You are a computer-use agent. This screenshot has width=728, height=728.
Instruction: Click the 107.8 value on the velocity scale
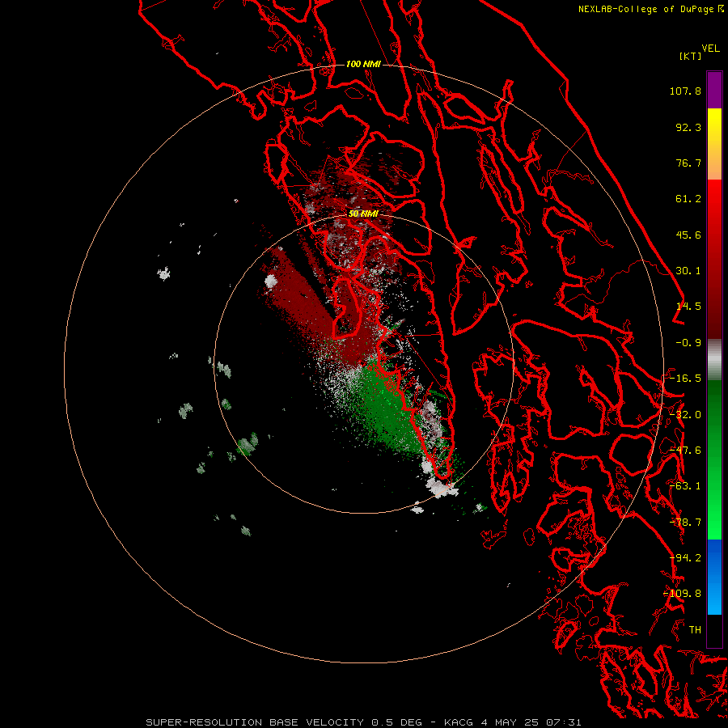pyautogui.click(x=685, y=91)
